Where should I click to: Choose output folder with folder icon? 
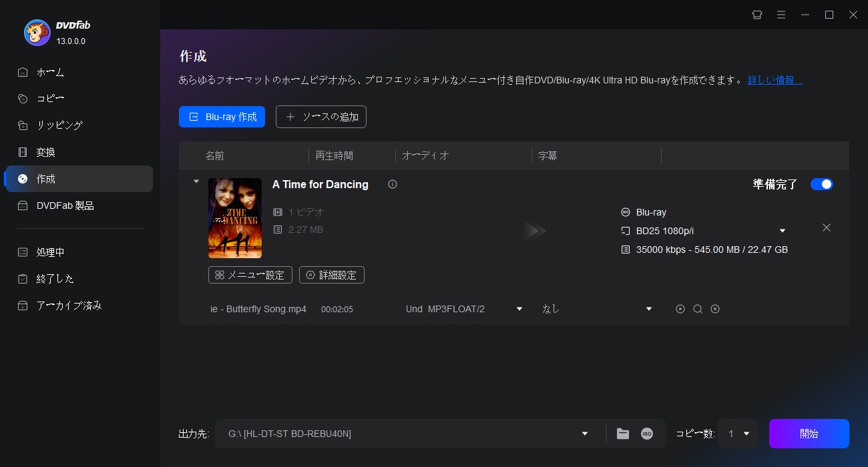(x=623, y=434)
